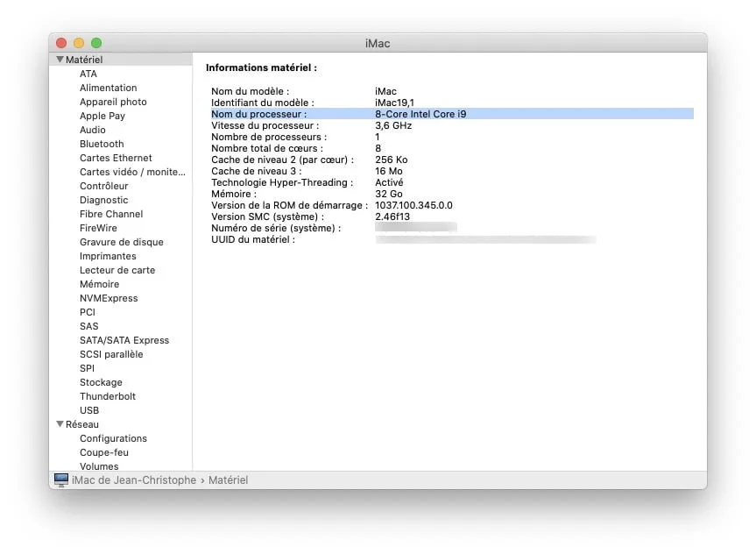Collapse the Réseau disclosure triangle

click(x=60, y=424)
